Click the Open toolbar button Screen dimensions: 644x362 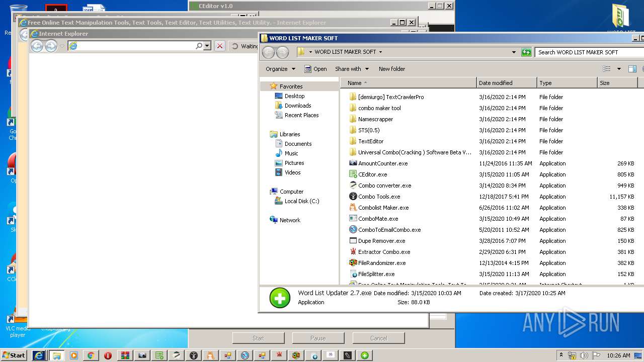[315, 69]
